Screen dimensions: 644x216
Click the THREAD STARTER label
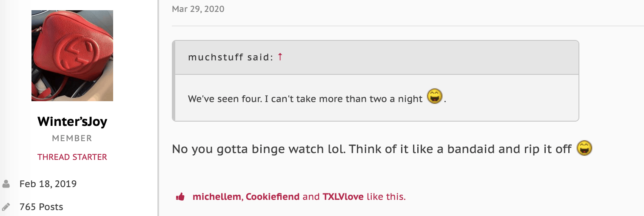click(x=72, y=157)
